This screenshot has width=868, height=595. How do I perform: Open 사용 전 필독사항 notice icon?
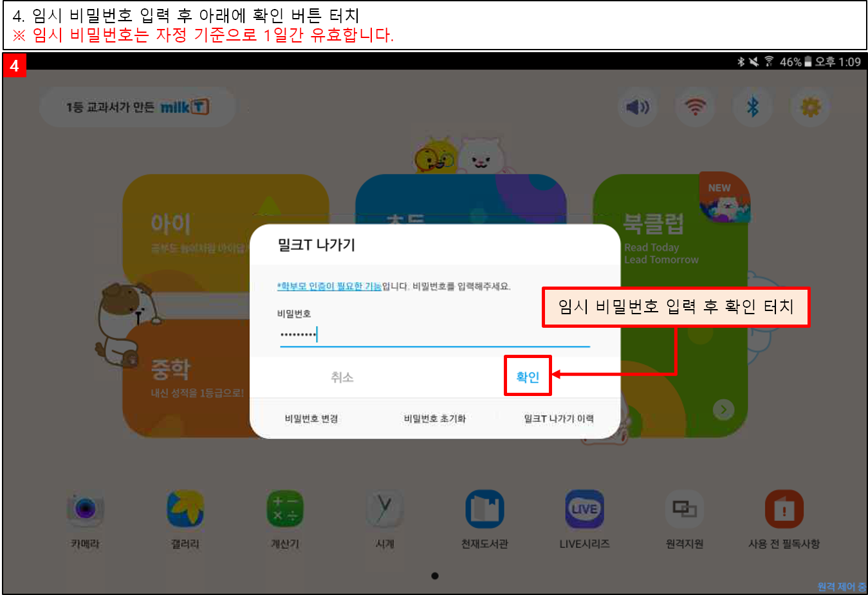coord(784,510)
